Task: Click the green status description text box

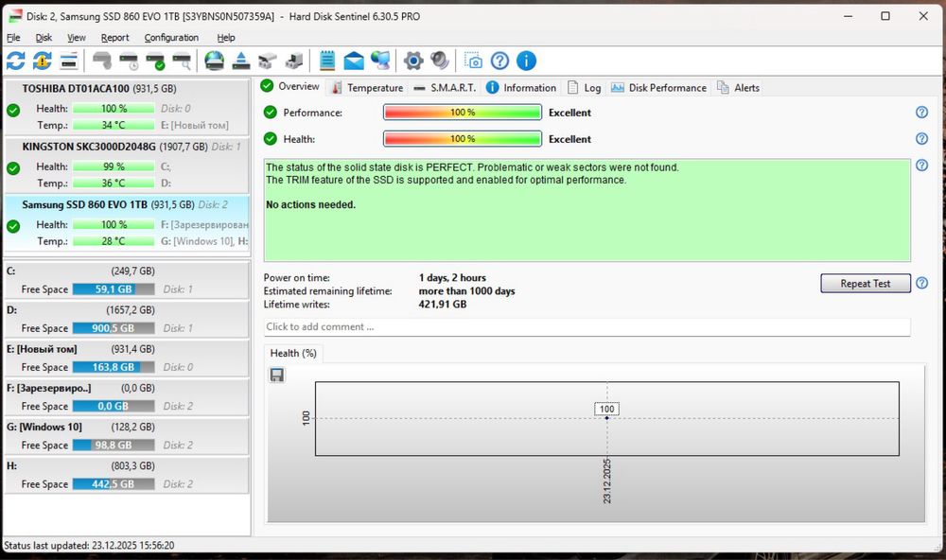Action: [x=587, y=210]
